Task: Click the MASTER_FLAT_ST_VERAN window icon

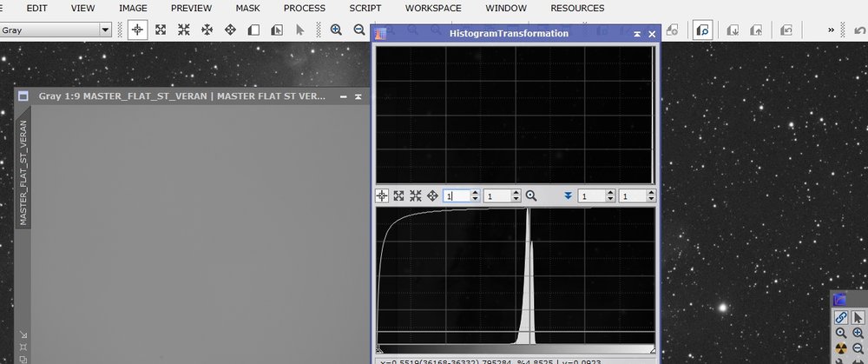Action: click(23, 96)
